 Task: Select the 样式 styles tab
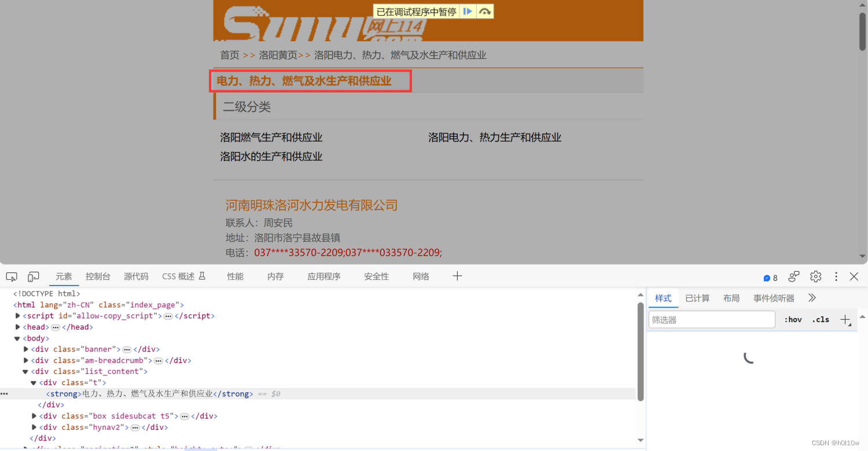pyautogui.click(x=663, y=298)
